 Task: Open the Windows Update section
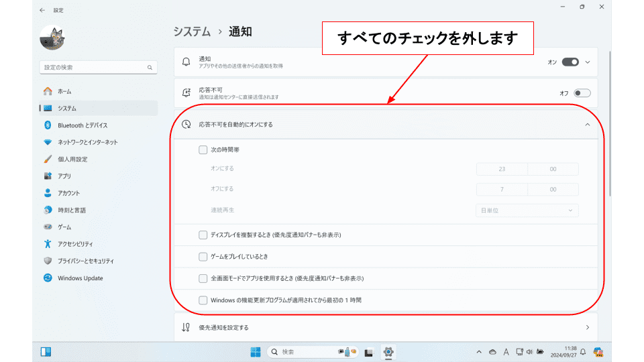coord(80,278)
